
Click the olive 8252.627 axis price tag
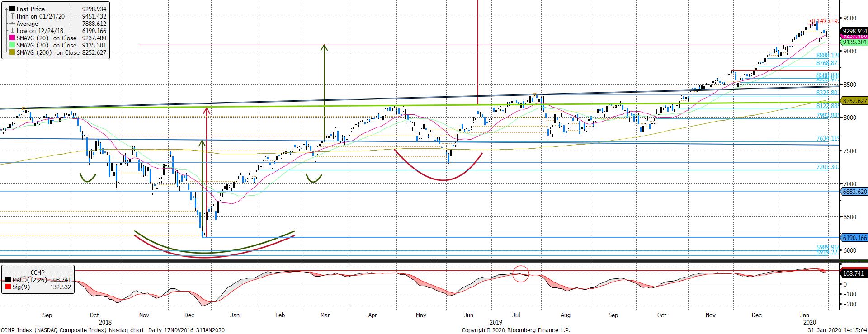[853, 101]
